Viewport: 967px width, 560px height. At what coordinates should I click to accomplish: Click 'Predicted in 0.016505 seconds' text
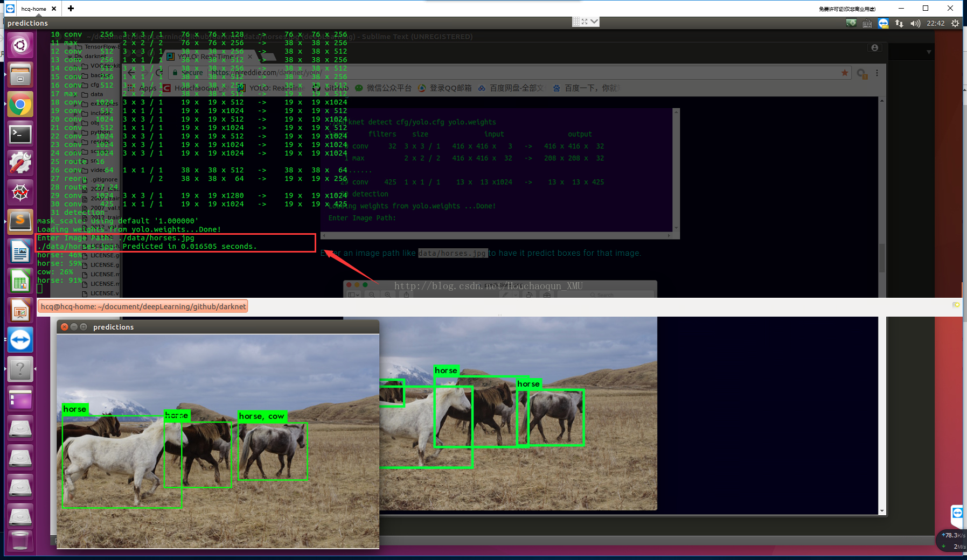click(190, 247)
